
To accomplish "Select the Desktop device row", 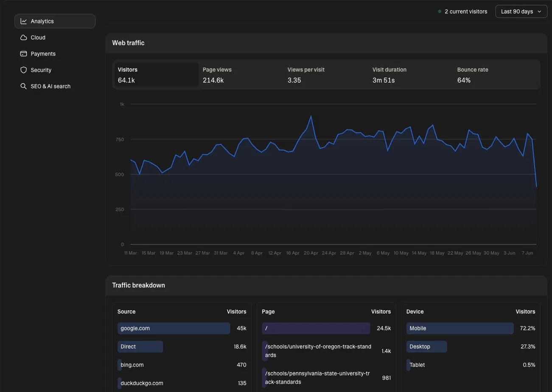I will pyautogui.click(x=471, y=347).
